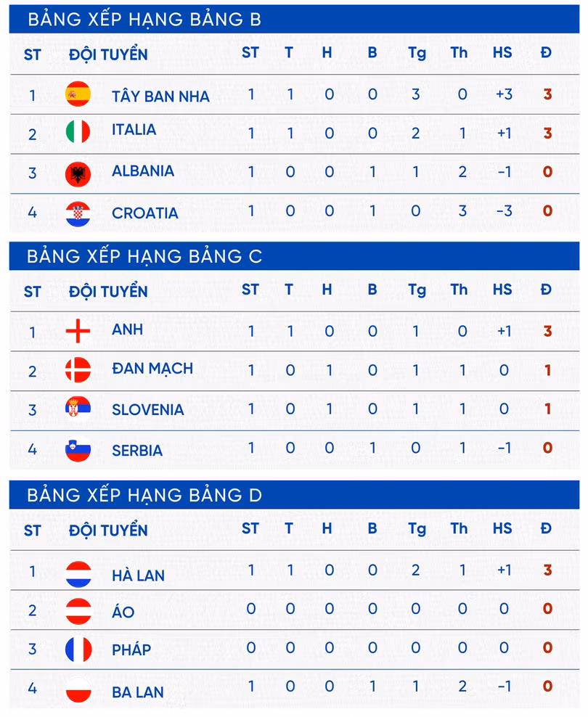
Task: Click the Đ points header in Group D
Action: click(x=546, y=529)
